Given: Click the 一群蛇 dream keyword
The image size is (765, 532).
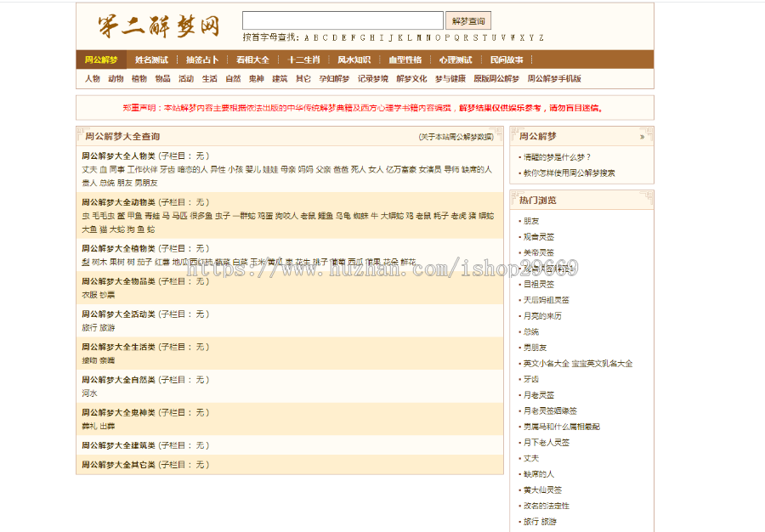Looking at the screenshot, I should [x=244, y=216].
